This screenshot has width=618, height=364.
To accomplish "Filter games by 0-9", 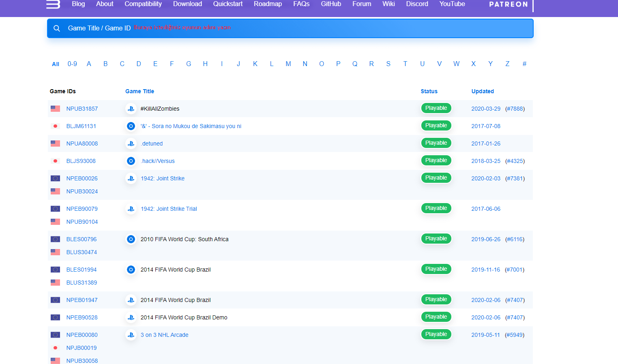I will click(72, 64).
